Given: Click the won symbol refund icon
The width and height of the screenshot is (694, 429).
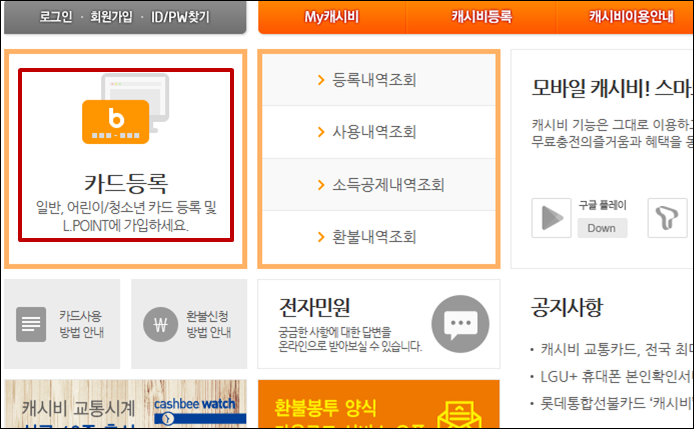Looking at the screenshot, I should pos(160,325).
